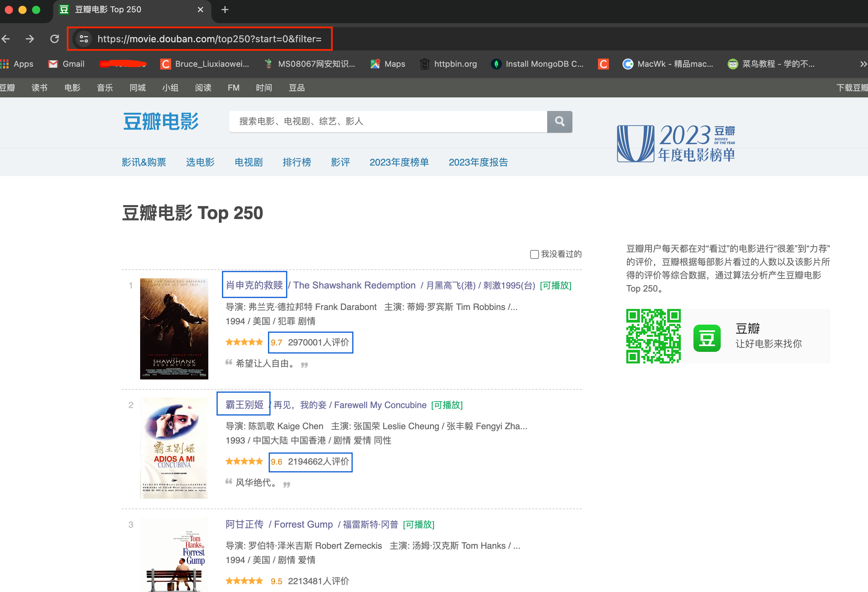Click the browser forward arrow
The width and height of the screenshot is (868, 592).
point(30,39)
